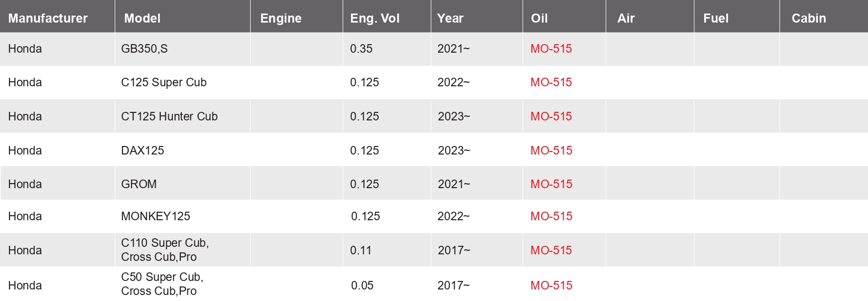Open MO-515 link for MONKEY125 row
Screen dimensions: 868x301
coord(552,216)
